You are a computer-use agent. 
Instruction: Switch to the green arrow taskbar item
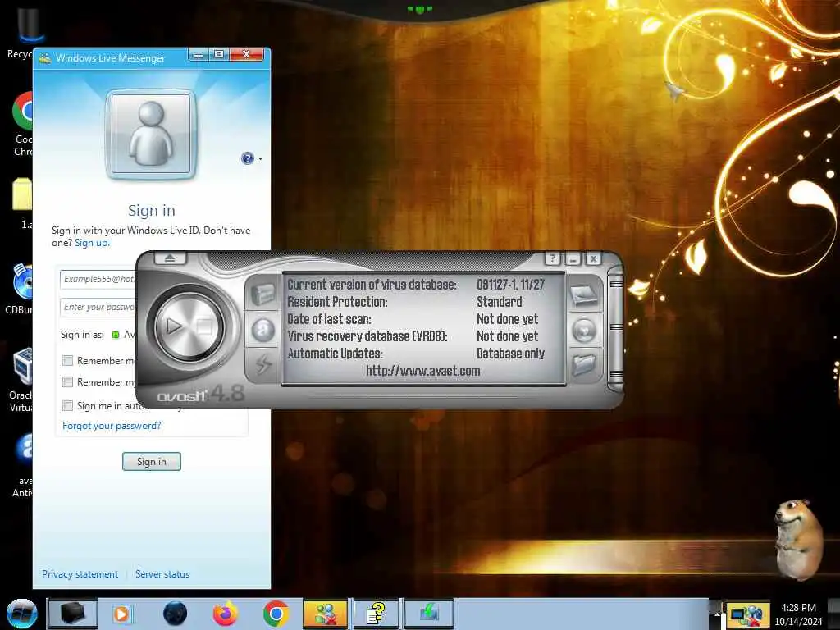click(428, 614)
